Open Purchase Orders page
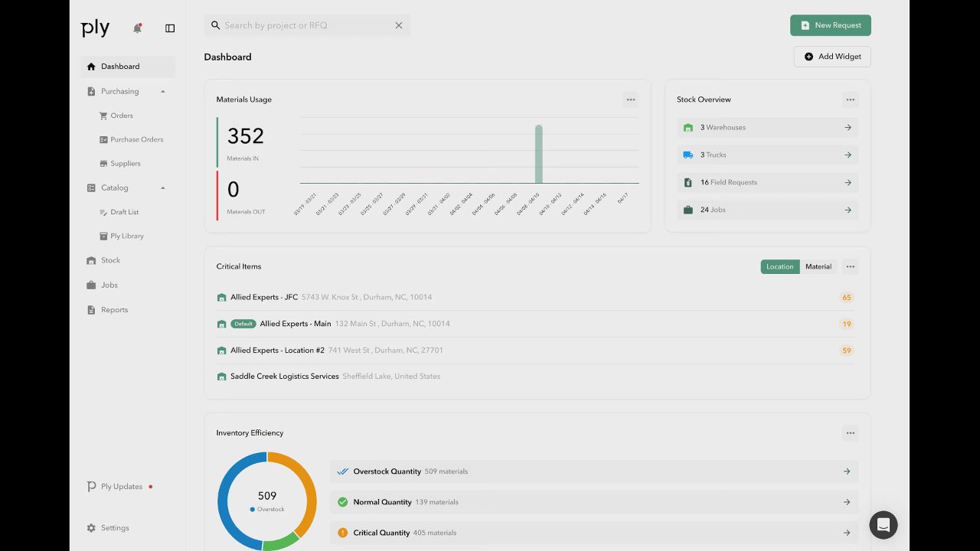 136,139
